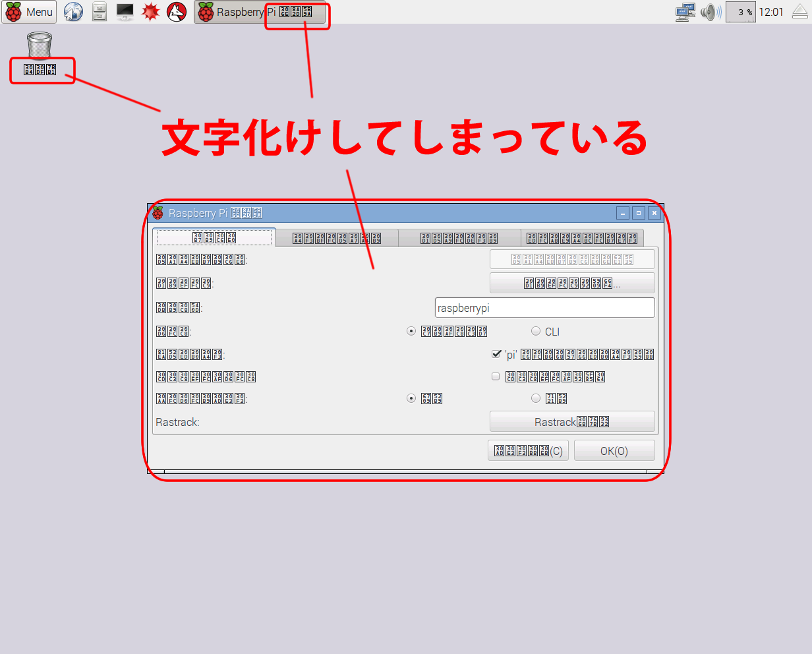Click the eject icon beside the clock
The height and width of the screenshot is (654, 812).
coord(799,12)
